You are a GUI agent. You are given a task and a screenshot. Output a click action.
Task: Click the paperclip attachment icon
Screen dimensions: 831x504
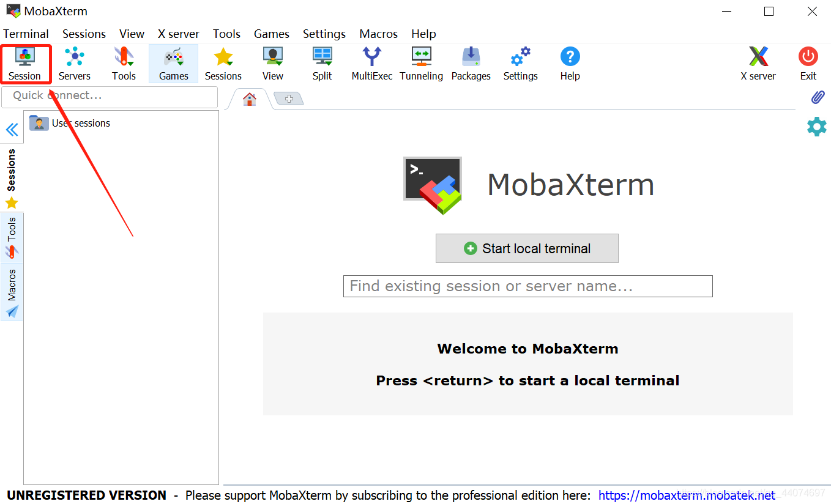tap(818, 97)
